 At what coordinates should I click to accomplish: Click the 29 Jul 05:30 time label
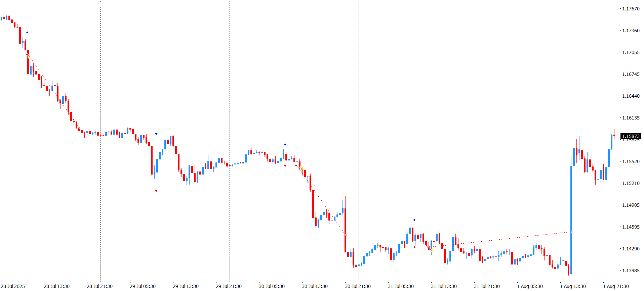tap(143, 286)
